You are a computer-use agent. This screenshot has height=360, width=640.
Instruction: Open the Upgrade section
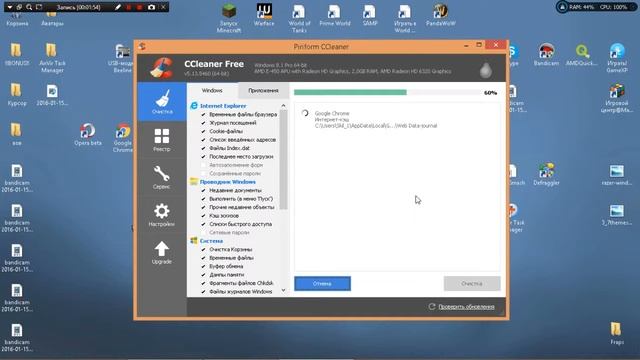(x=162, y=252)
